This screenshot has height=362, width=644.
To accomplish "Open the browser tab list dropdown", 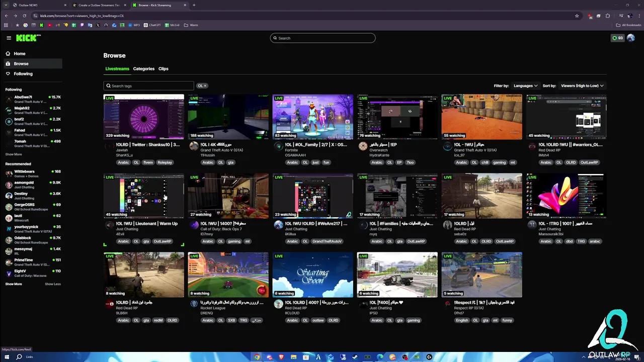I will click(x=6, y=5).
